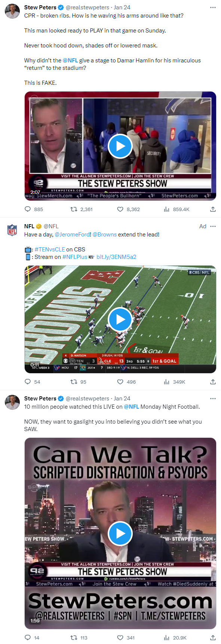Open more options on the NFL ad

pyautogui.click(x=213, y=226)
